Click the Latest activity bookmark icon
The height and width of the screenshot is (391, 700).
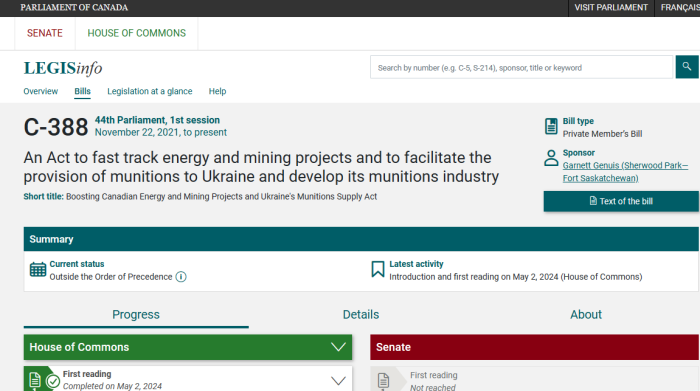coord(378,269)
